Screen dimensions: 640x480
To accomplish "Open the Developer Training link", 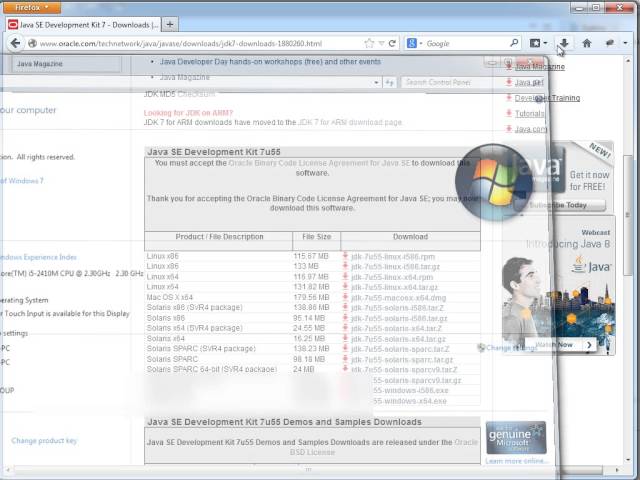I will (x=547, y=98).
